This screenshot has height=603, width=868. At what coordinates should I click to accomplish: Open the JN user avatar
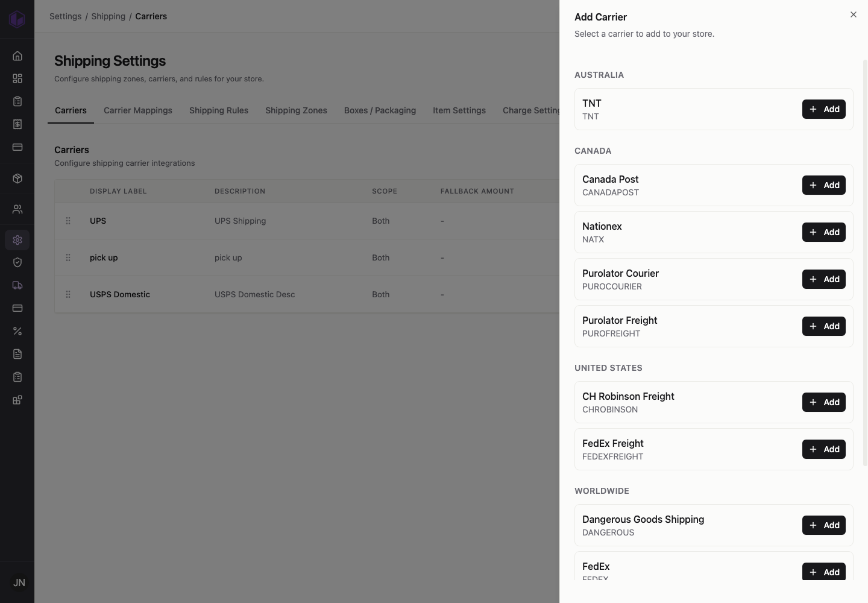tap(19, 582)
